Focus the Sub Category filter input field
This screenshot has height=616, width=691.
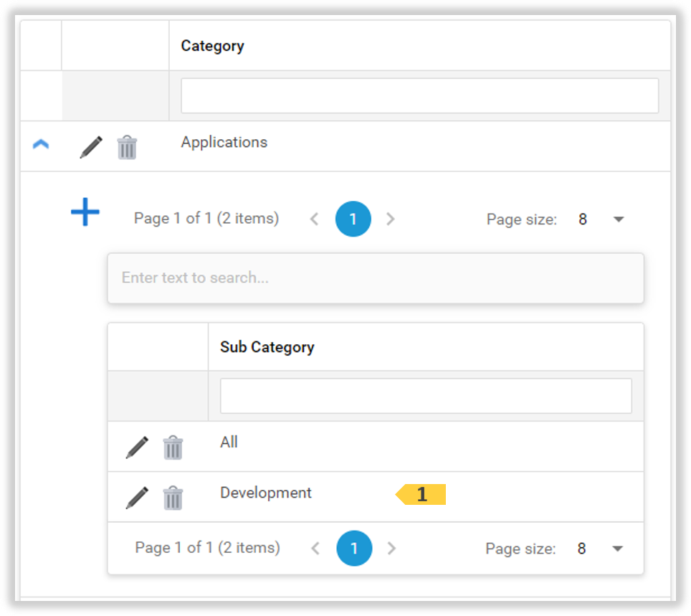click(x=426, y=396)
